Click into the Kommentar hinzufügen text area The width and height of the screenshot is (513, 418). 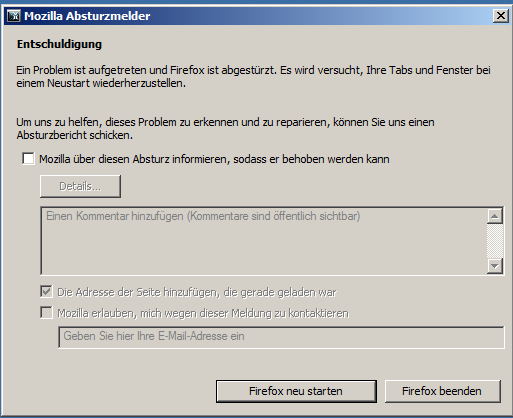263,241
